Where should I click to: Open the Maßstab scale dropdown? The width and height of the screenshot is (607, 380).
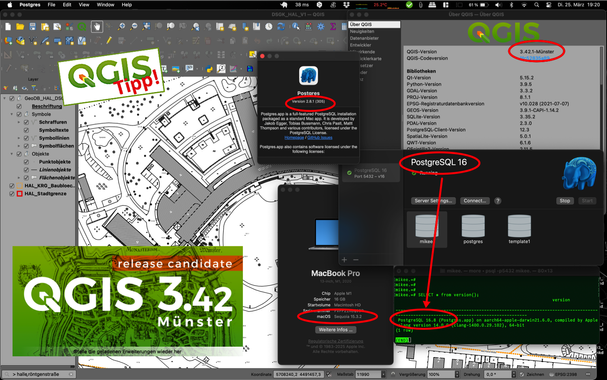[x=384, y=374]
